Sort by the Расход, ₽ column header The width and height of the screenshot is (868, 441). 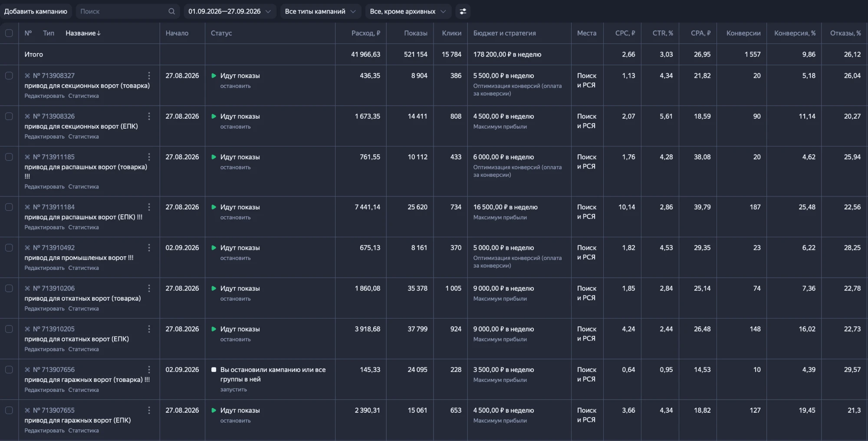tap(365, 33)
